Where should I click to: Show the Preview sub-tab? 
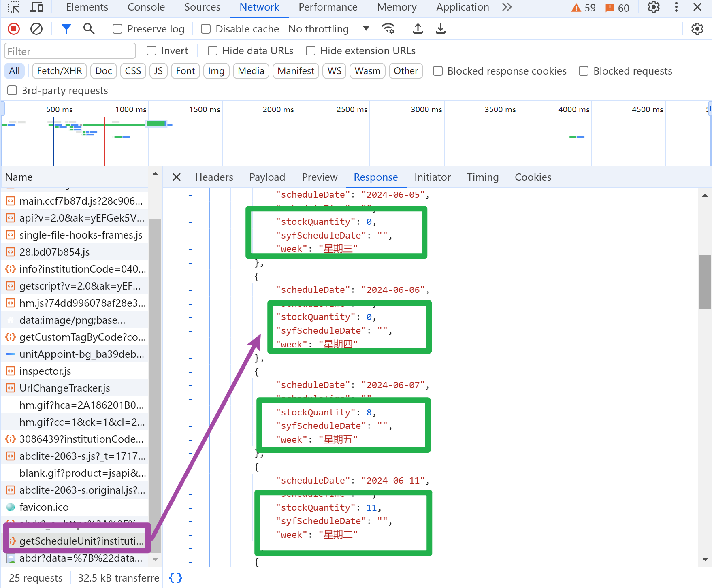pos(320,177)
